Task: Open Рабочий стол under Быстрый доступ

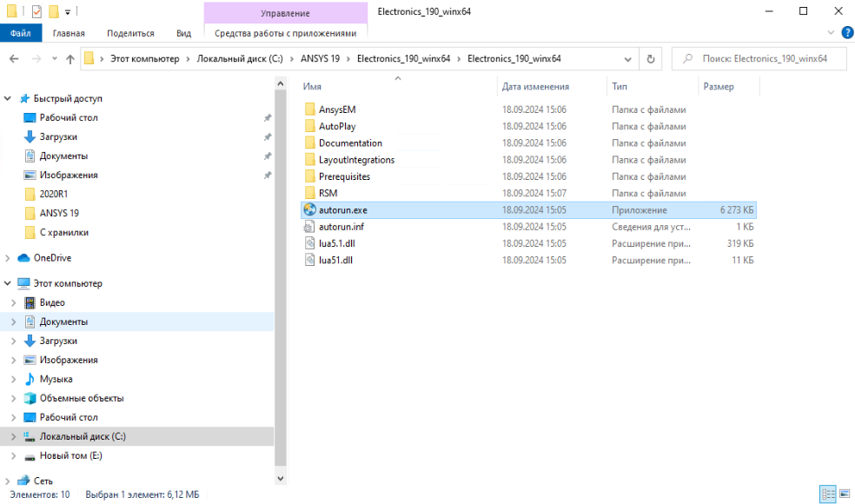Action: [x=68, y=118]
